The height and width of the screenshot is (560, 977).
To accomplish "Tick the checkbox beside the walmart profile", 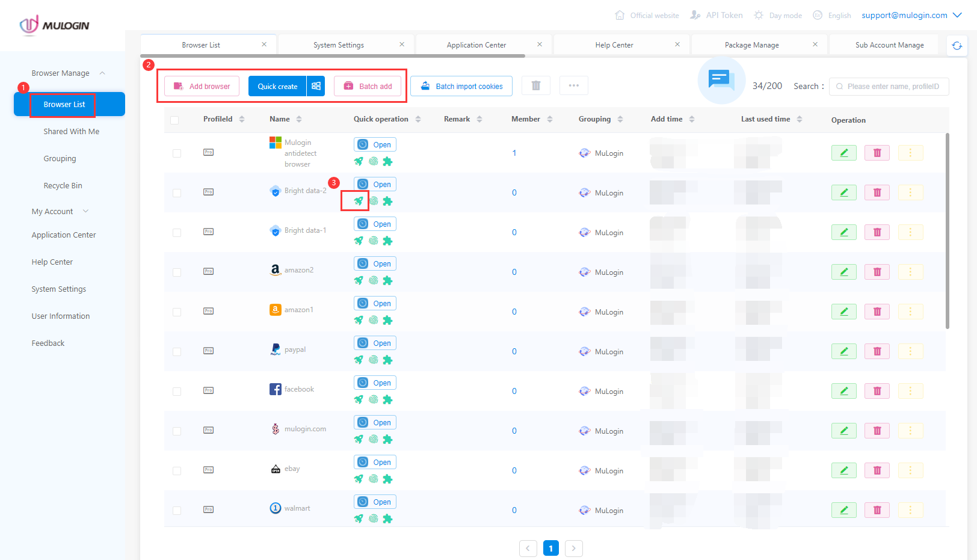I will click(x=177, y=509).
